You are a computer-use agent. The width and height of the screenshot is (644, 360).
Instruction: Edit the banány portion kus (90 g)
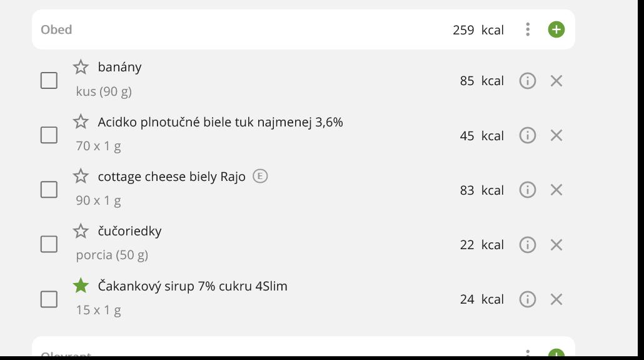104,91
